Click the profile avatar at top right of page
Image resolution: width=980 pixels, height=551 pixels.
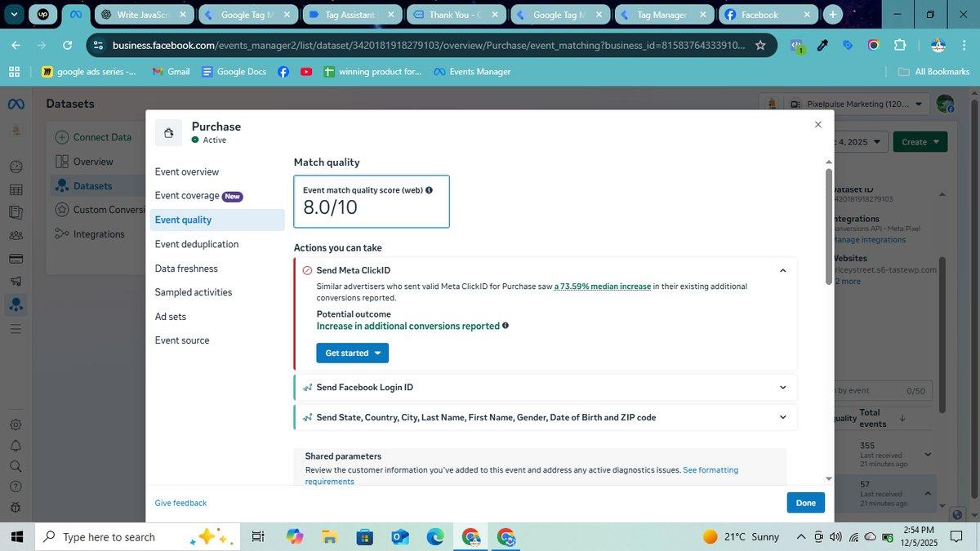(945, 104)
